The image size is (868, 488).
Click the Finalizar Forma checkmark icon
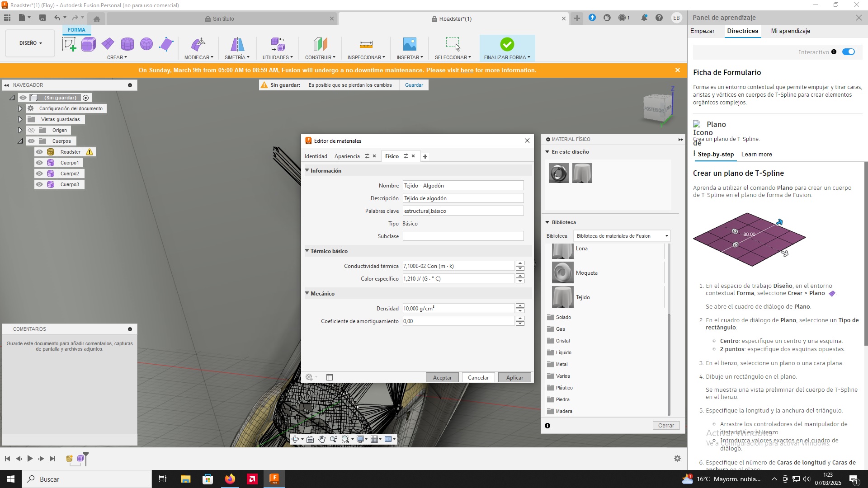[x=507, y=44]
